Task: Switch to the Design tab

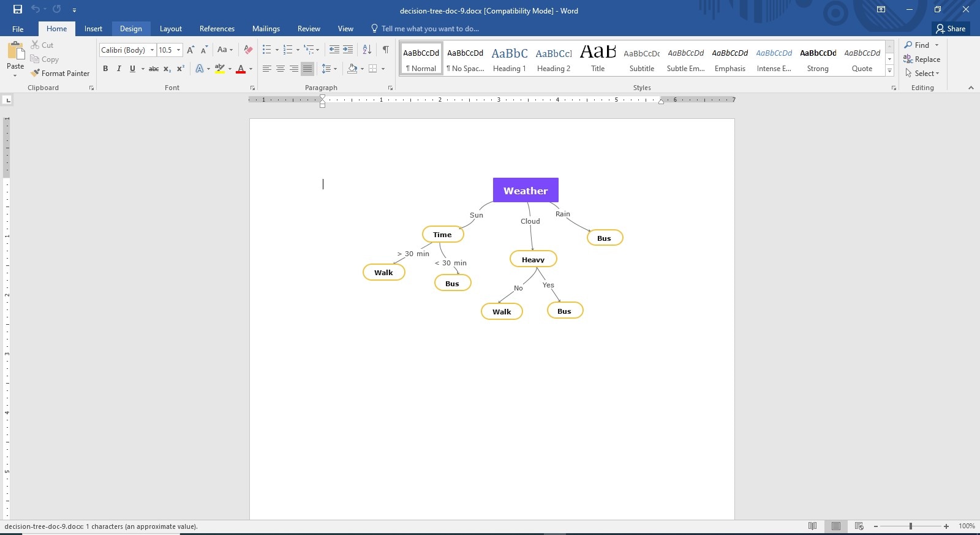Action: point(130,29)
